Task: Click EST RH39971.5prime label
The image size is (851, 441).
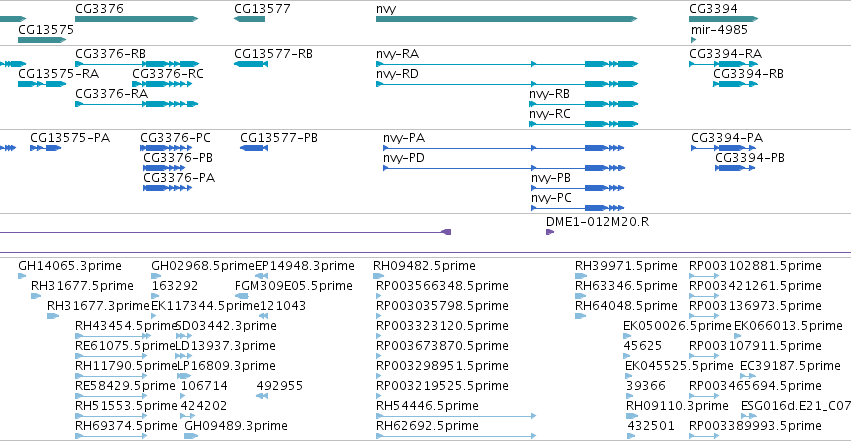Action: [x=626, y=266]
